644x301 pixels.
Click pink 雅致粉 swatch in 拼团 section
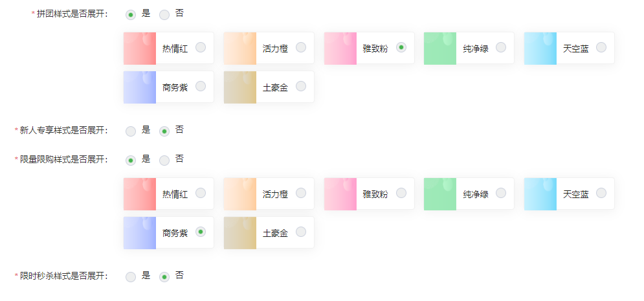click(x=340, y=49)
